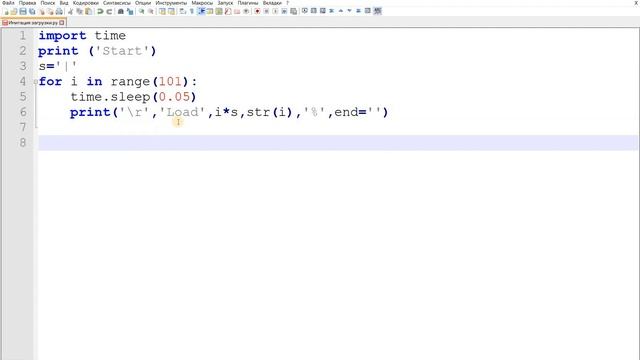
Task: Open the Вид menu
Action: 64,3
